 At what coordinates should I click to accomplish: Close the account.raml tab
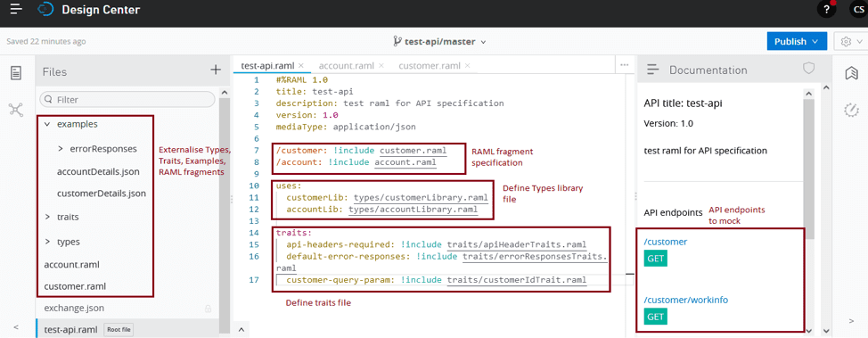tap(381, 65)
